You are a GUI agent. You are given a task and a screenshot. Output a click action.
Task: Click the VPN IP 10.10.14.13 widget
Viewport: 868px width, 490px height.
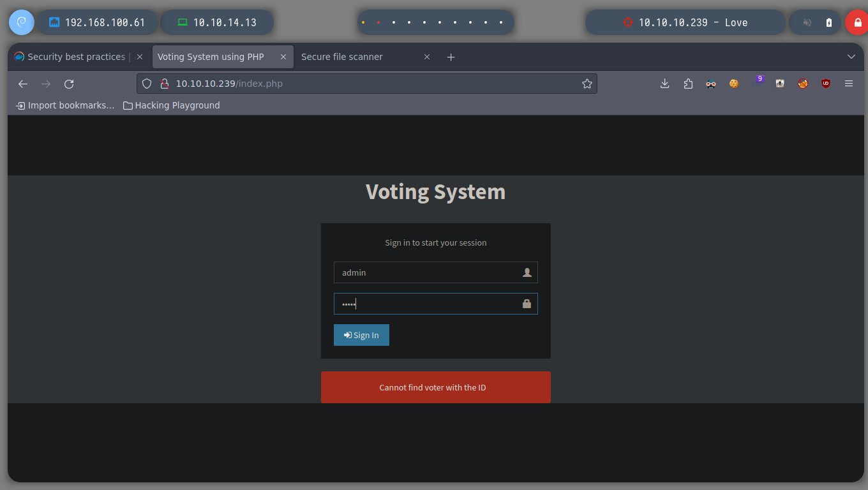coord(217,22)
